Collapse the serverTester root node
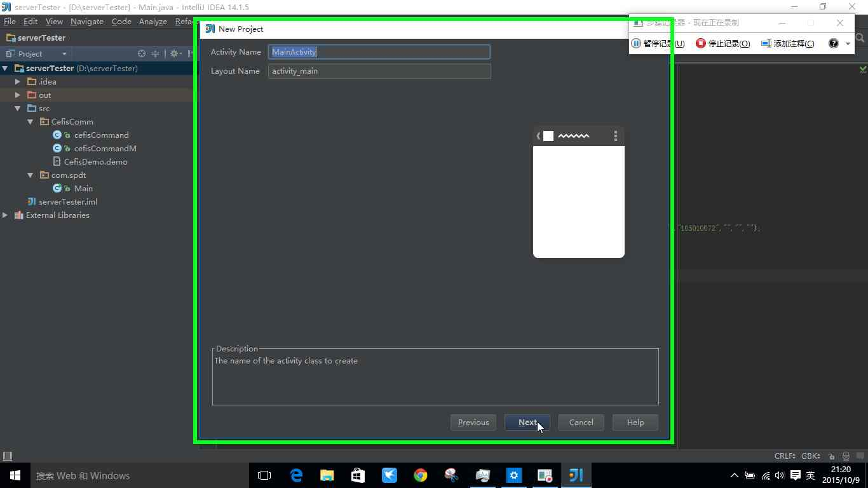The height and width of the screenshot is (488, 868). (x=5, y=68)
